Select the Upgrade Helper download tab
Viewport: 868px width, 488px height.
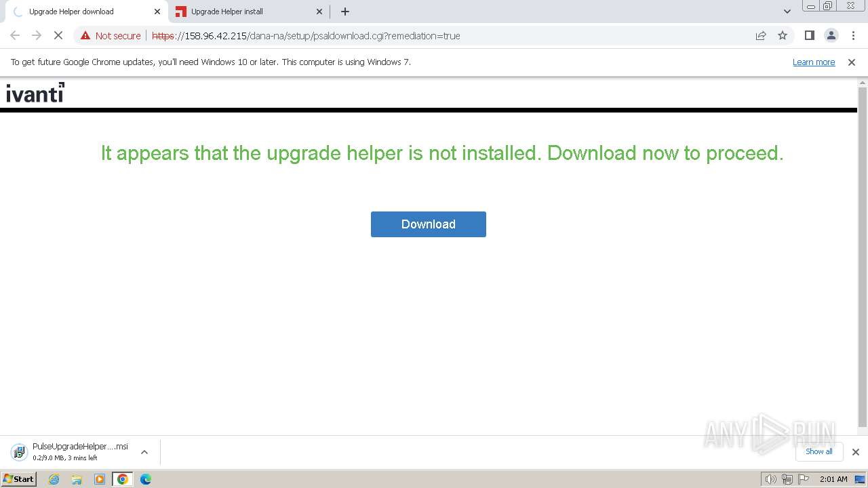(84, 12)
